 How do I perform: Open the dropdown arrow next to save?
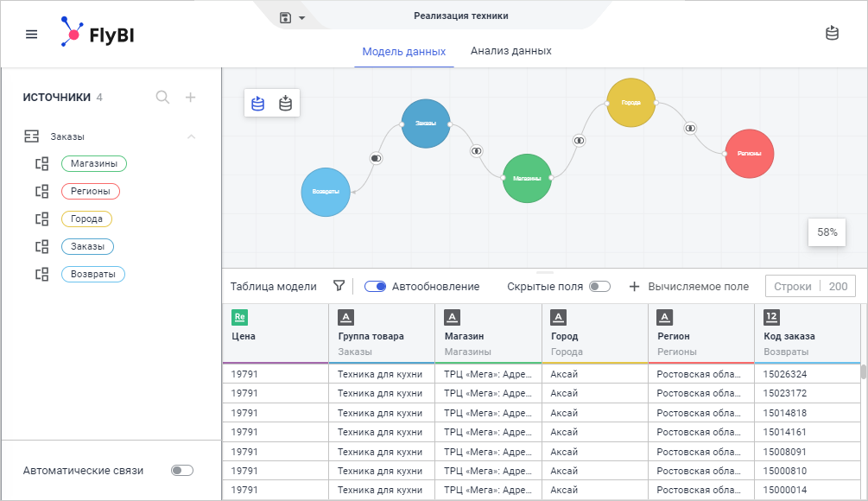click(301, 18)
